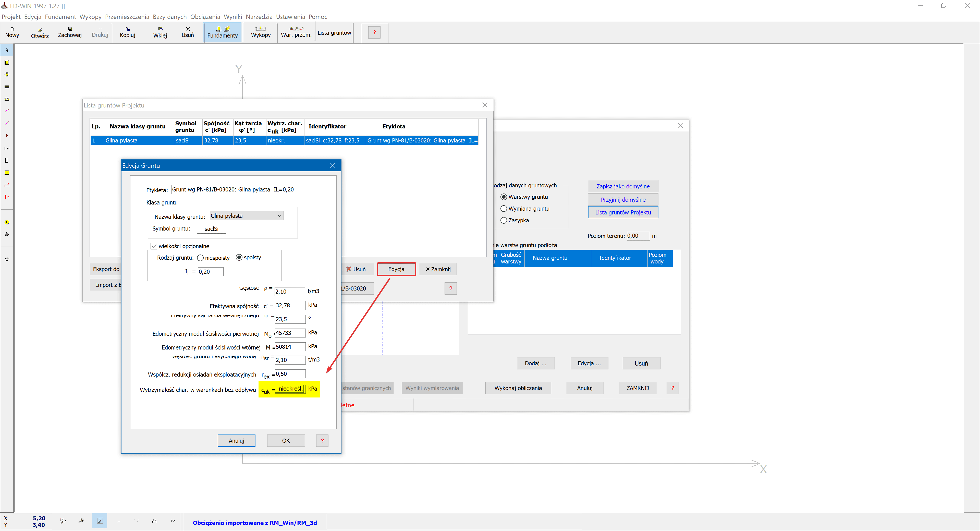Click Anuluj in the Edycja Gruntu dialog
The height and width of the screenshot is (531, 980).
(x=236, y=440)
